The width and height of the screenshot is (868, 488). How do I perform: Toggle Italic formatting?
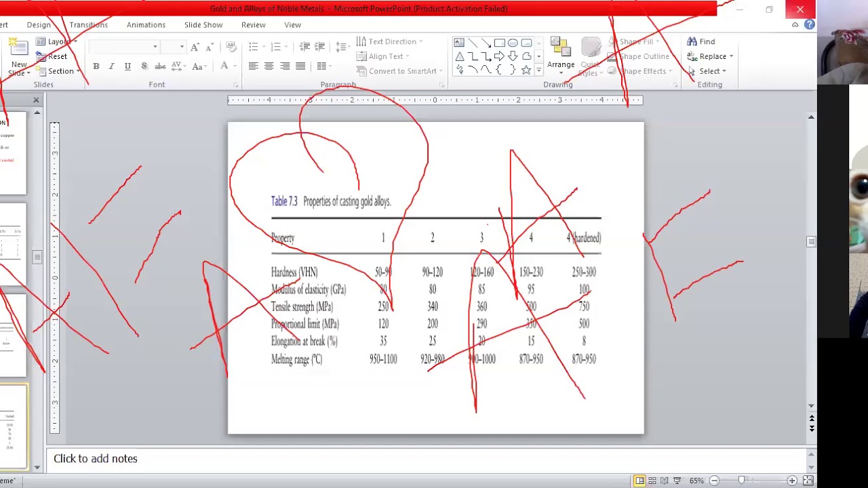point(111,66)
